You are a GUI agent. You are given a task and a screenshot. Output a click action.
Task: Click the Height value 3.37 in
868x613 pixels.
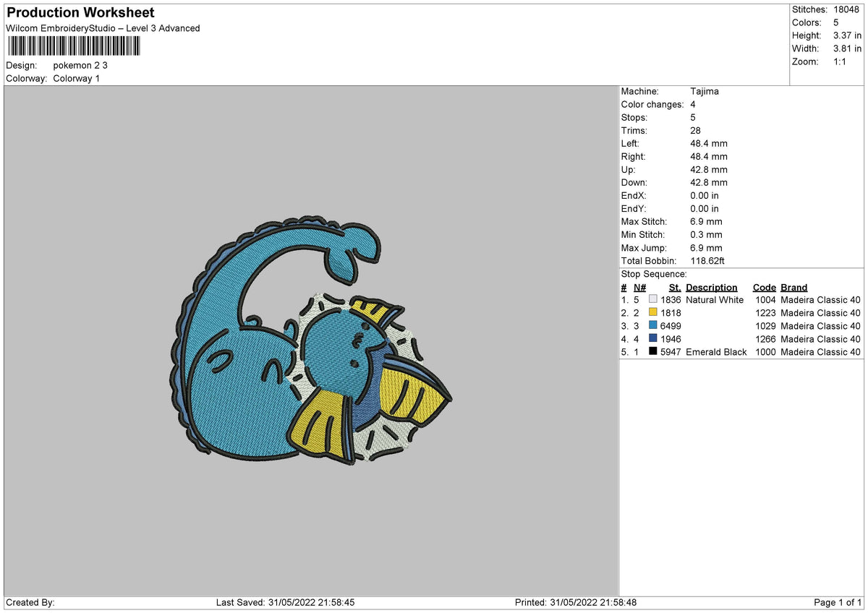point(847,35)
